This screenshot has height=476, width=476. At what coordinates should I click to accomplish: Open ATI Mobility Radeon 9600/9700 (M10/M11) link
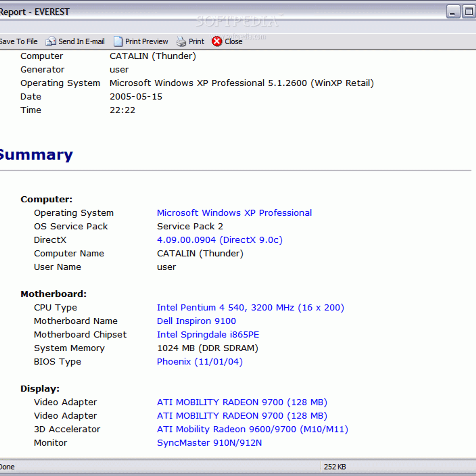tap(252, 429)
